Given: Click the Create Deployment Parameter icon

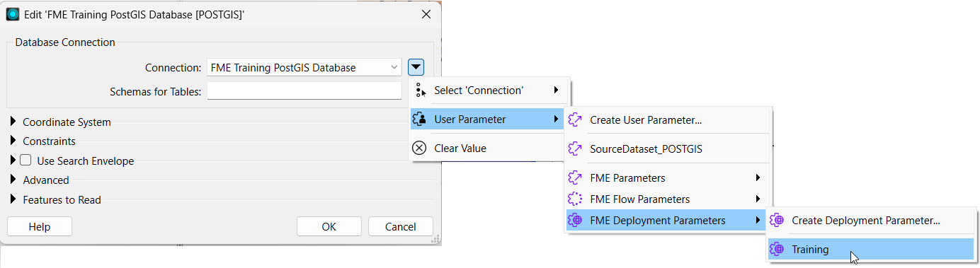Looking at the screenshot, I should coord(777,221).
